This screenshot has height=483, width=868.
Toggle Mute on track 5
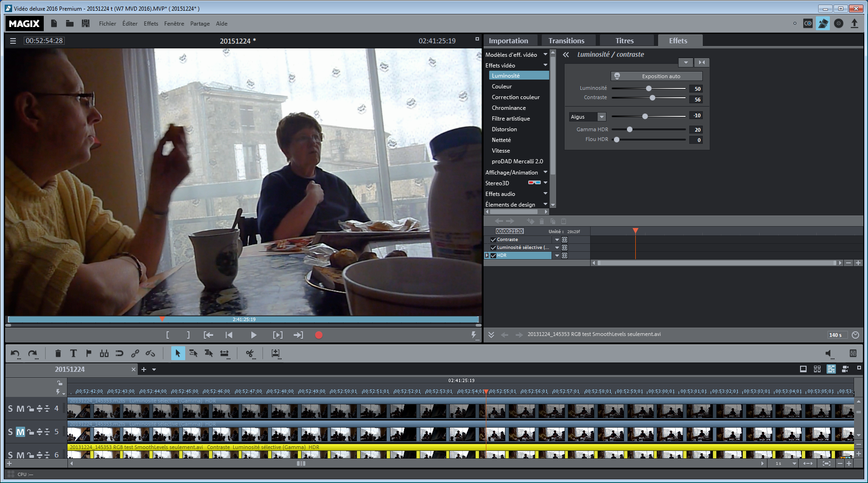[x=20, y=432]
